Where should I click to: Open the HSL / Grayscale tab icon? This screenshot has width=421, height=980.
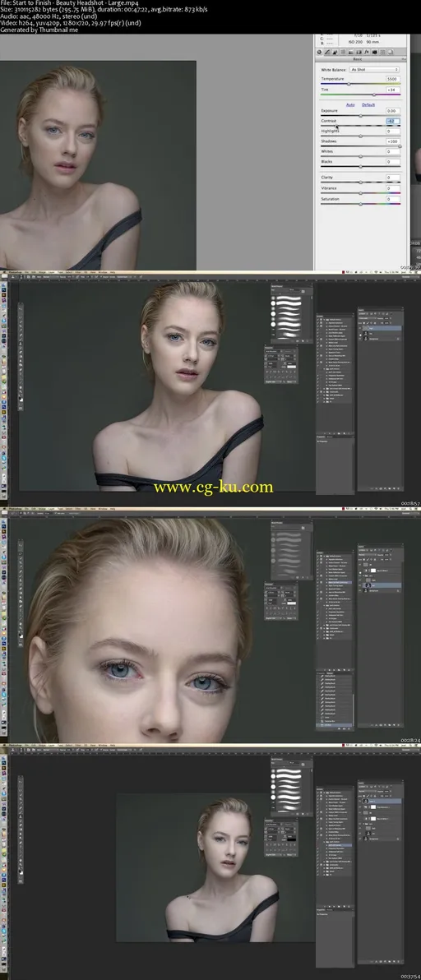(x=343, y=52)
